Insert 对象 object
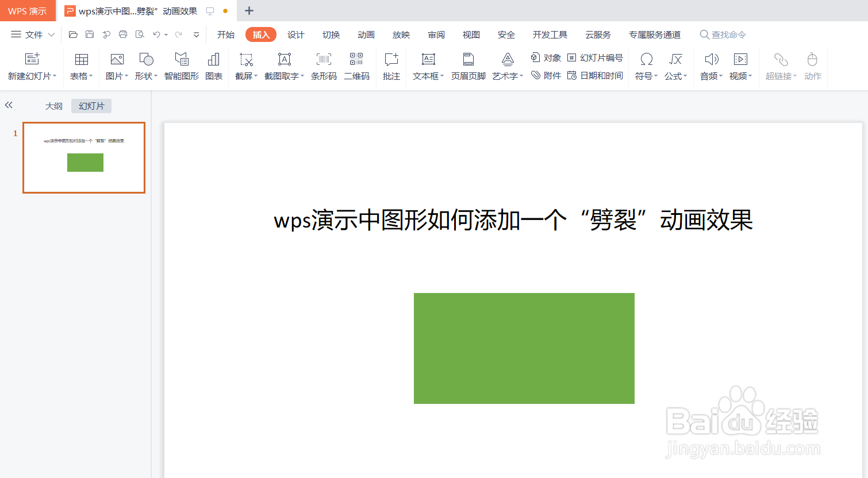Image resolution: width=868 pixels, height=478 pixels. click(546, 57)
